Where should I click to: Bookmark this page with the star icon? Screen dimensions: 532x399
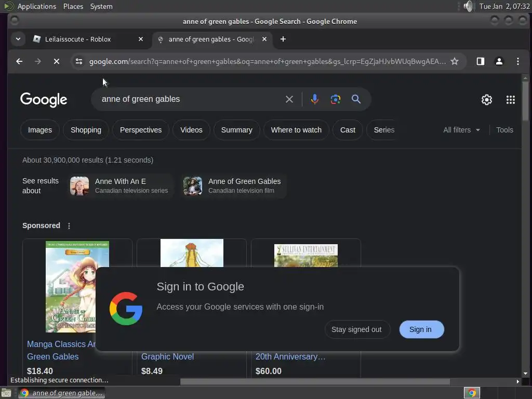click(454, 61)
